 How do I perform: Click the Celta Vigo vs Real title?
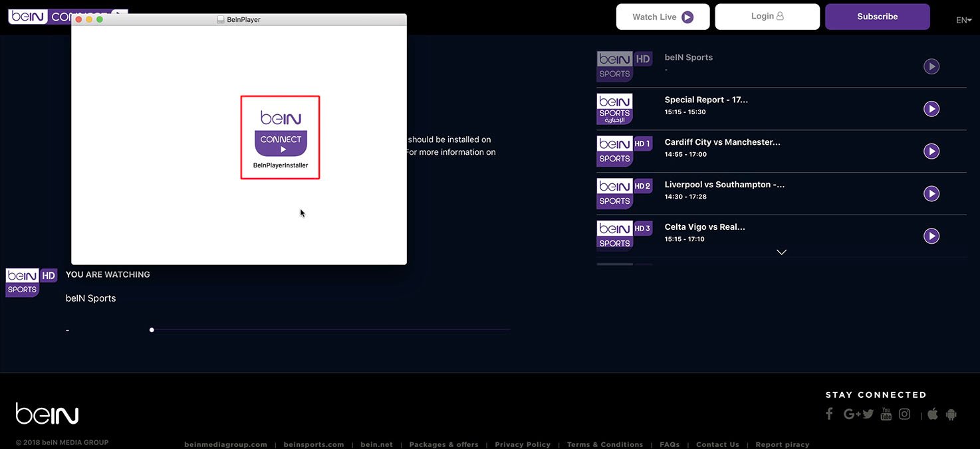tap(705, 227)
